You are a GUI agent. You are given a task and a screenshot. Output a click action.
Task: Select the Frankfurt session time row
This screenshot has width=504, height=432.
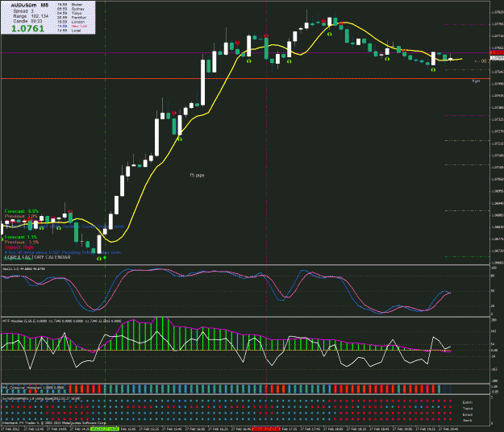72,18
